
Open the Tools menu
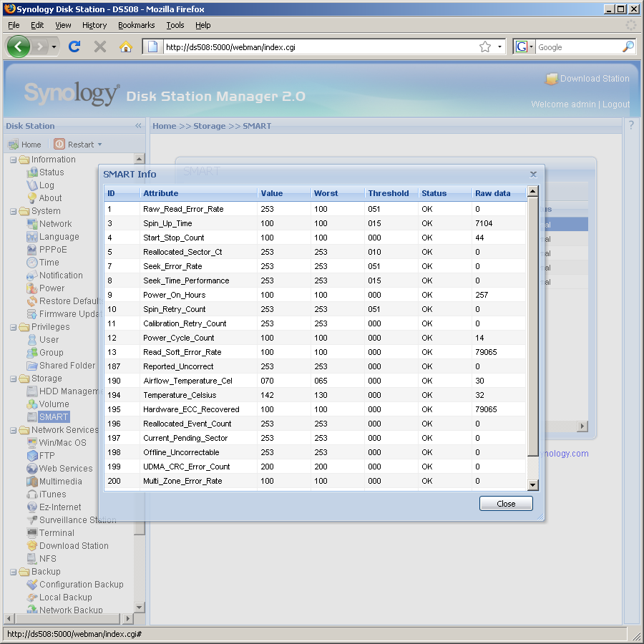tap(175, 25)
